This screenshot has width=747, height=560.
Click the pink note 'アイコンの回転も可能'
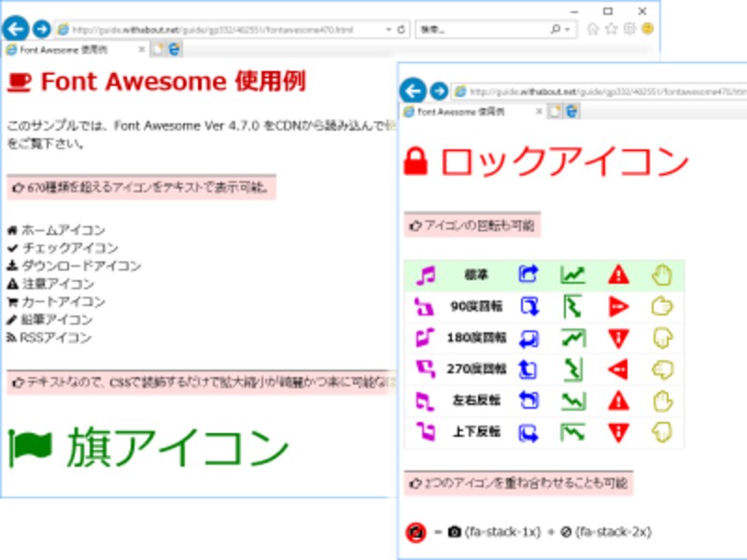472,225
